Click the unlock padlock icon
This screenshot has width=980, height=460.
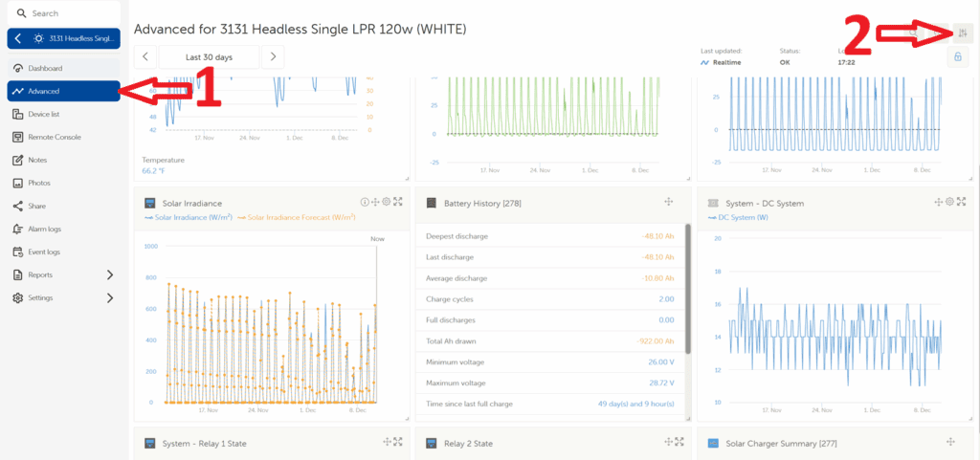pyautogui.click(x=957, y=57)
